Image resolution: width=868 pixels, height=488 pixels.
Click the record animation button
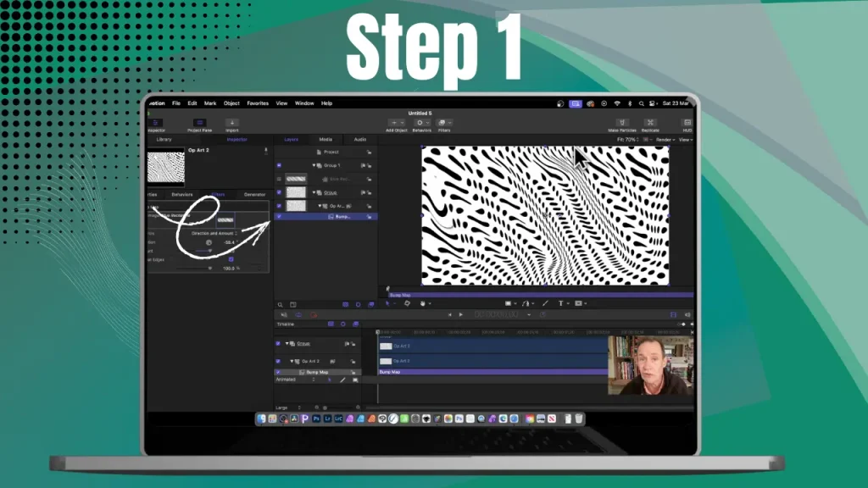coord(314,315)
